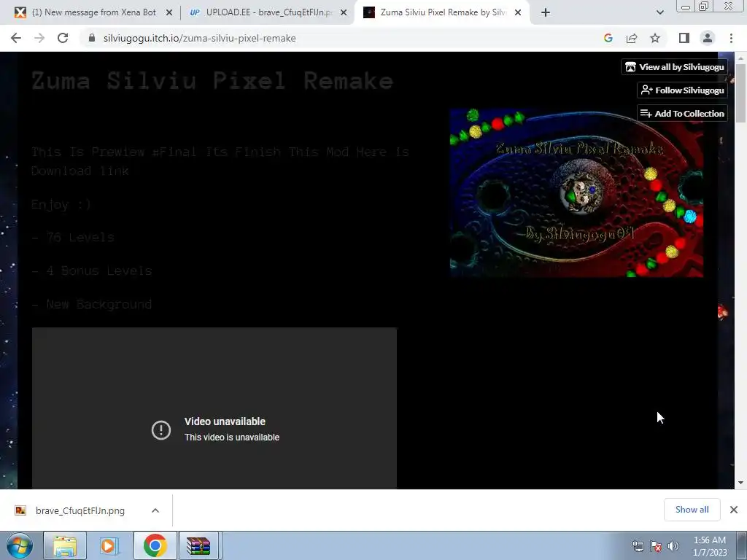Image resolution: width=747 pixels, height=560 pixels.
Task: Click the page vertical scrollbar thumb
Action: tap(740, 93)
